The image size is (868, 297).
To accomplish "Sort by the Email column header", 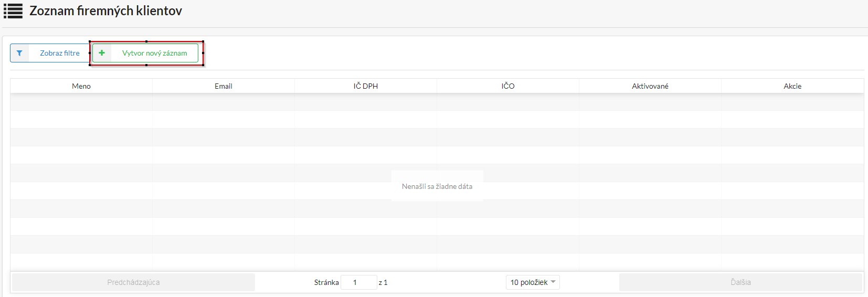I will coord(224,86).
